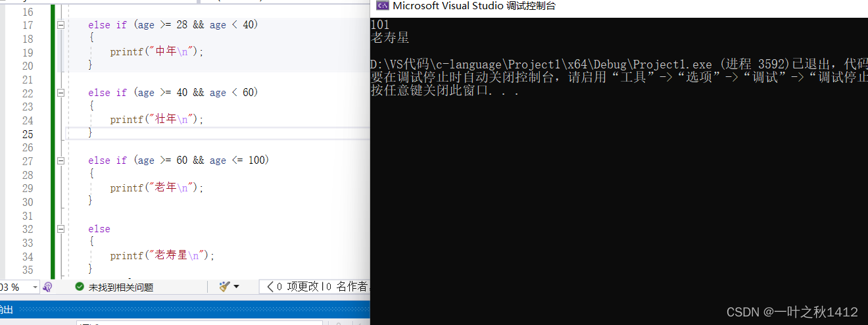Click the '未找到相关问题' status text
868x325 pixels.
[x=121, y=287]
